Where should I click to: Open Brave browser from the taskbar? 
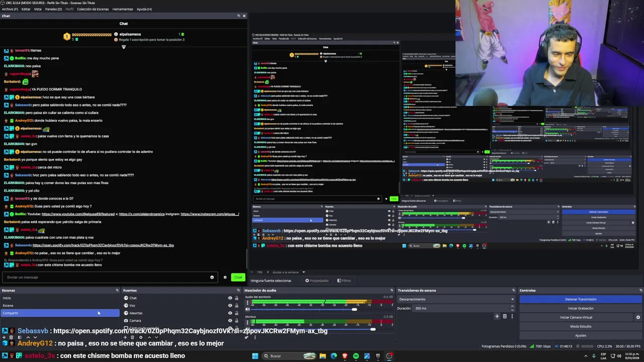345,356
